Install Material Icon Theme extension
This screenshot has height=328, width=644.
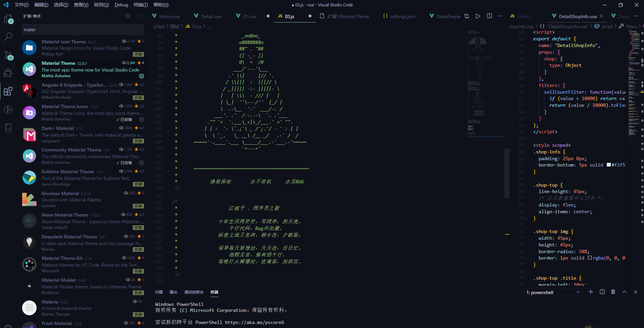point(138,54)
